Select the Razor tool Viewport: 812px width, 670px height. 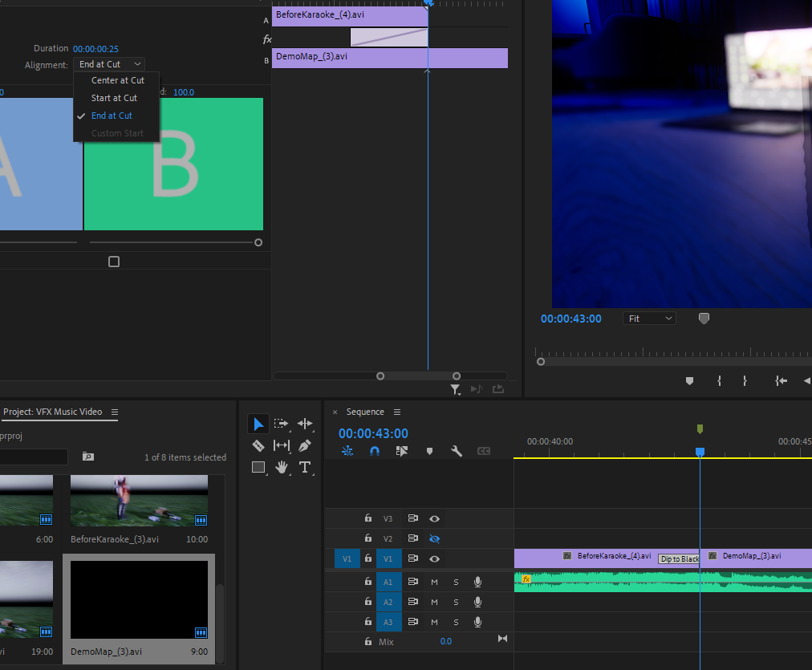point(258,445)
